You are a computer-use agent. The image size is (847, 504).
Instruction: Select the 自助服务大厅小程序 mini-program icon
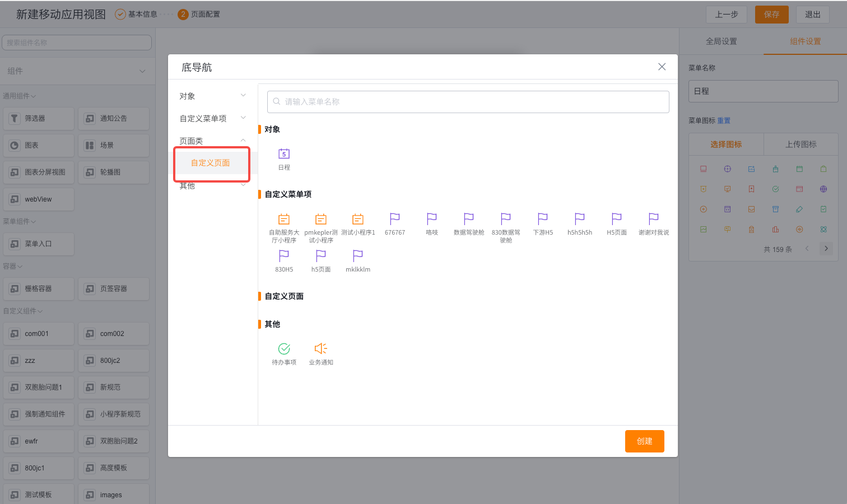click(284, 220)
